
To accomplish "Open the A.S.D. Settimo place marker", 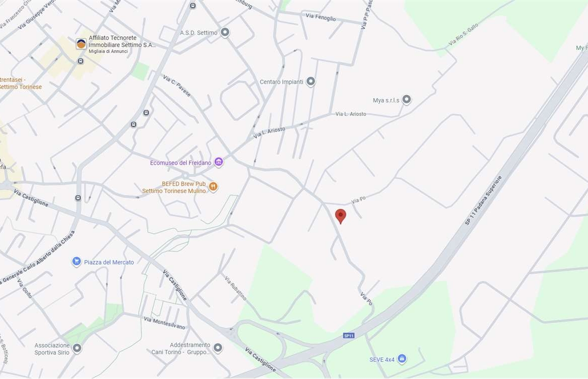I will pos(225,33).
